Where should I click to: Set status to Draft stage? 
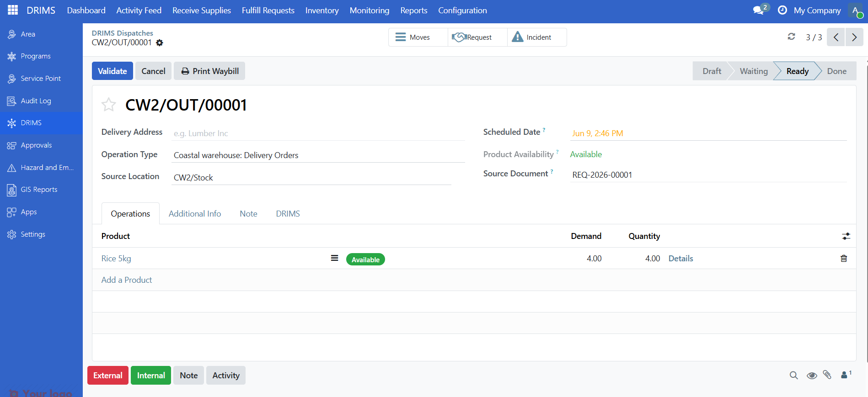coord(712,71)
